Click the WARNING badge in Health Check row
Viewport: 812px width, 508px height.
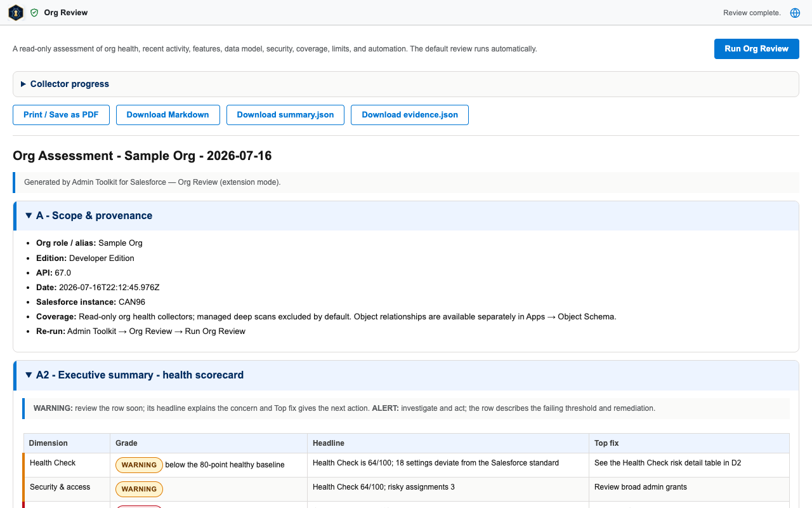point(139,465)
